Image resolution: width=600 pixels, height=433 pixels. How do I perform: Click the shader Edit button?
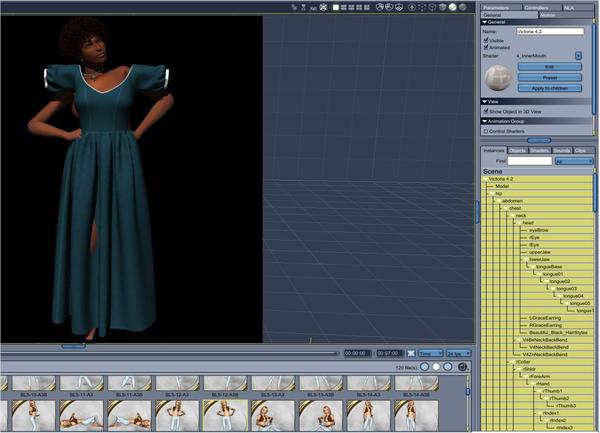coord(548,66)
